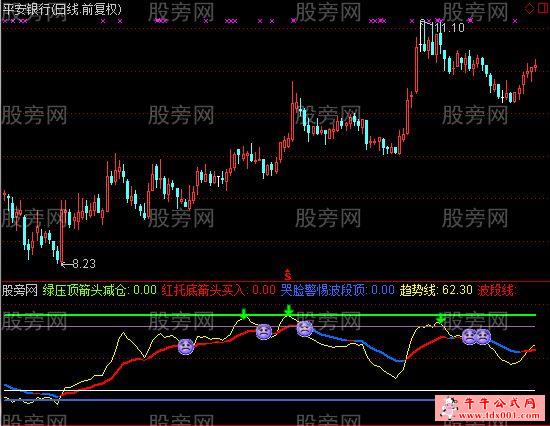Click the red diamond icon at top right
550x426 pixels.
coord(530,8)
